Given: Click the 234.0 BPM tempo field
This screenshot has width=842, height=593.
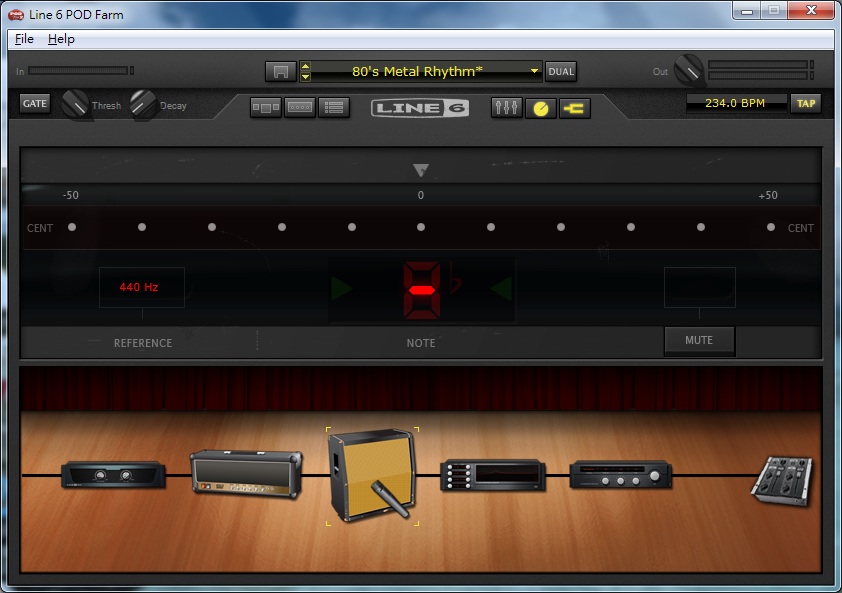Looking at the screenshot, I should tap(735, 103).
